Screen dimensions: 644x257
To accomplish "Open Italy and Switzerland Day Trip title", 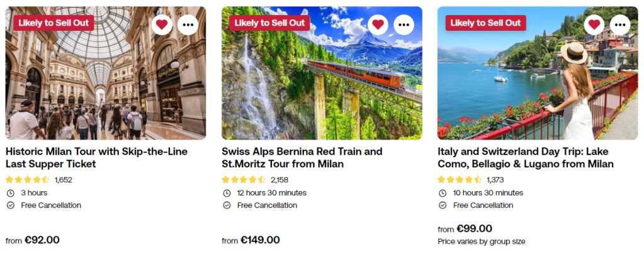I will [x=525, y=158].
